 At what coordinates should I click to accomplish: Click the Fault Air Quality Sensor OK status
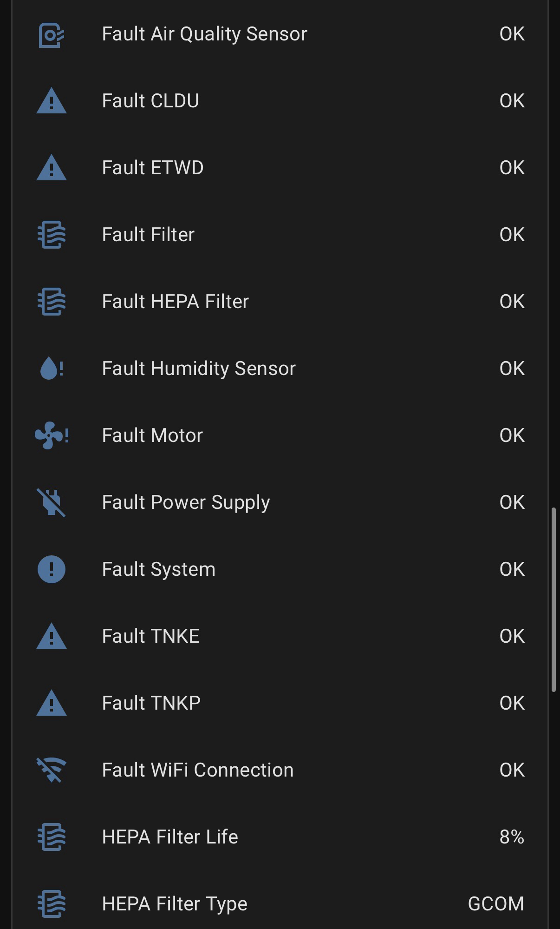pyautogui.click(x=512, y=34)
